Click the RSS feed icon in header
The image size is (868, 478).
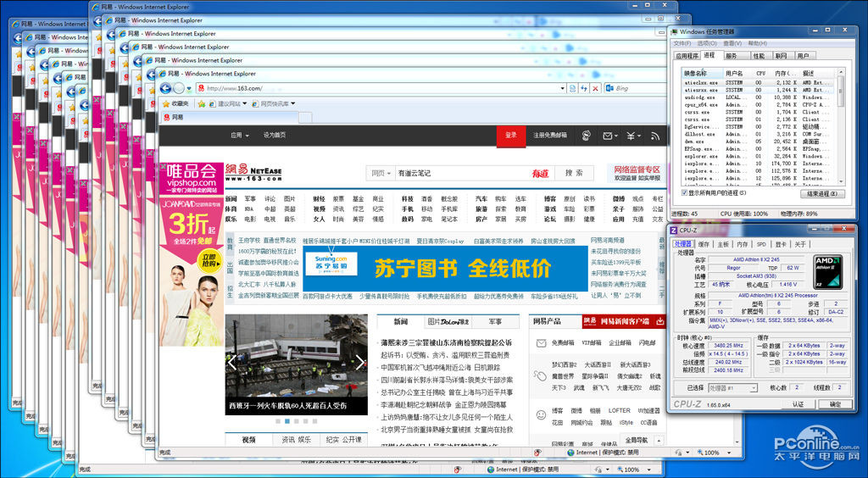[655, 136]
